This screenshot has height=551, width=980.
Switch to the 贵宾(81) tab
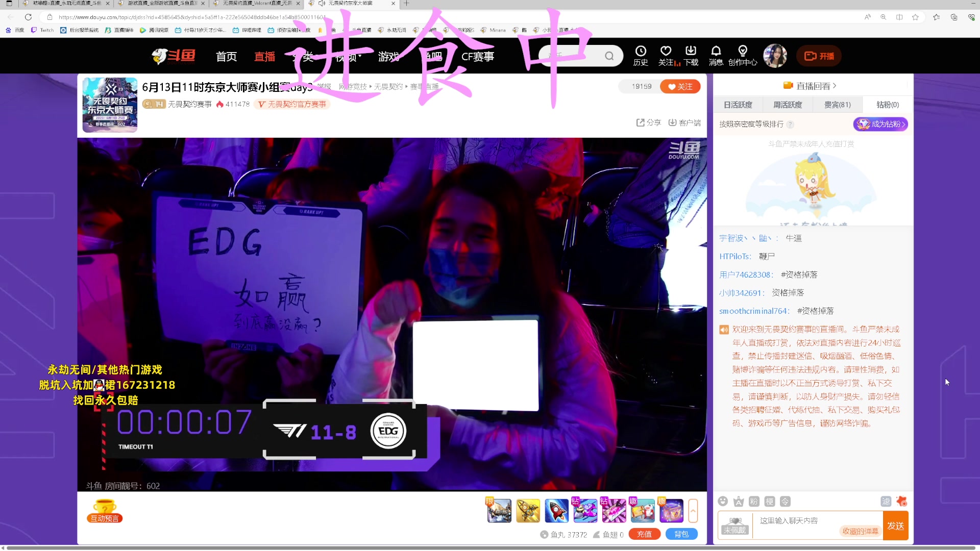838,105
